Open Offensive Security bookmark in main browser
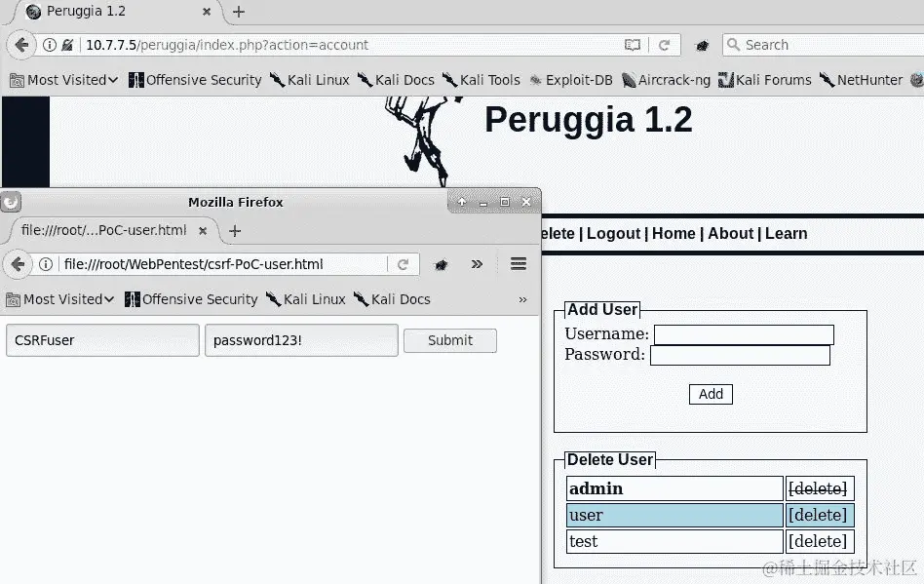 (195, 80)
